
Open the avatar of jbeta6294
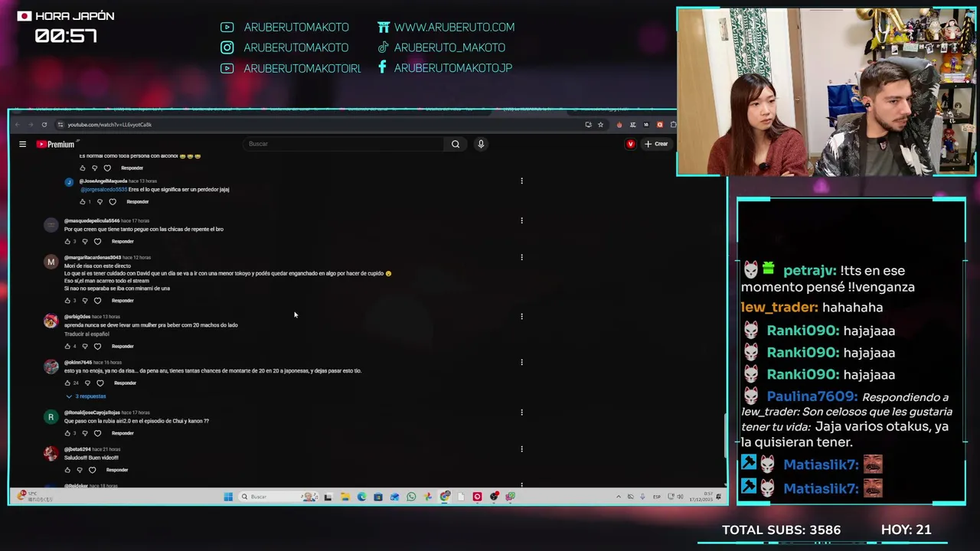[x=51, y=454]
